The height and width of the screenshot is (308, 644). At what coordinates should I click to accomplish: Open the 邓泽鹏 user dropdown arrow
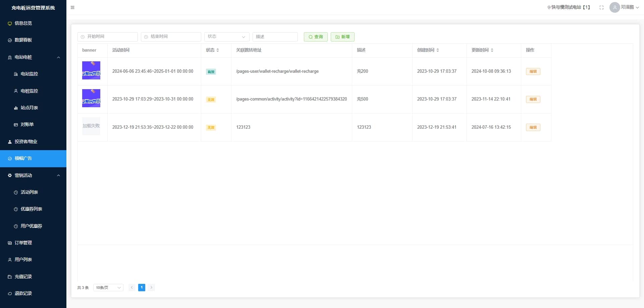[x=637, y=7]
